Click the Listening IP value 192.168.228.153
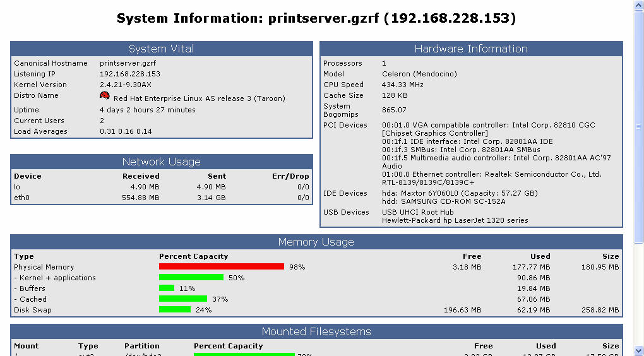 [x=130, y=74]
